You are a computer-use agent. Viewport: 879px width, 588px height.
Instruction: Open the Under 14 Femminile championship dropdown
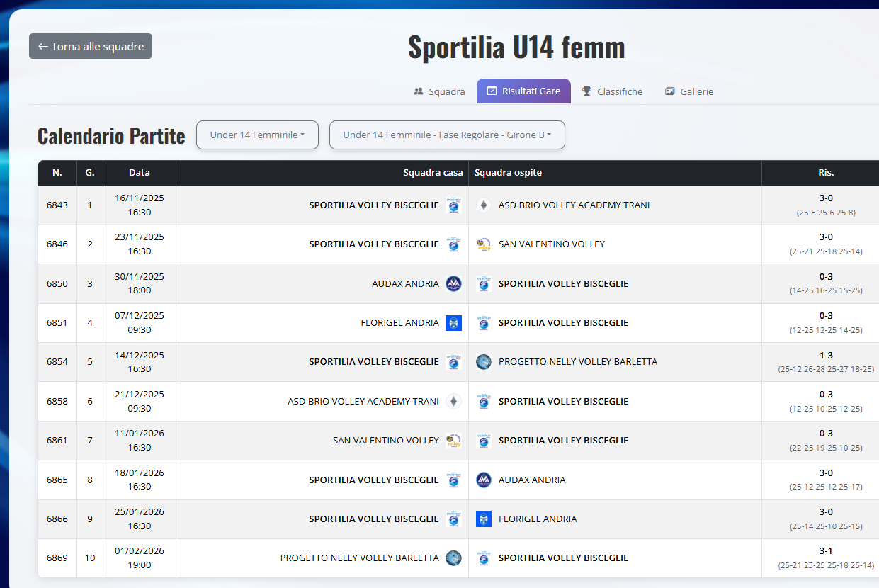pyautogui.click(x=257, y=135)
